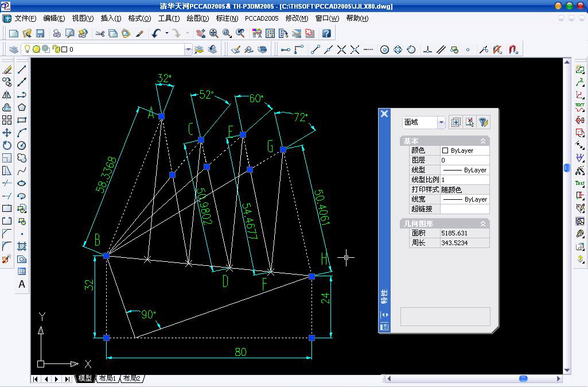Toggle Snap to Quadrant object snap

coord(398,49)
